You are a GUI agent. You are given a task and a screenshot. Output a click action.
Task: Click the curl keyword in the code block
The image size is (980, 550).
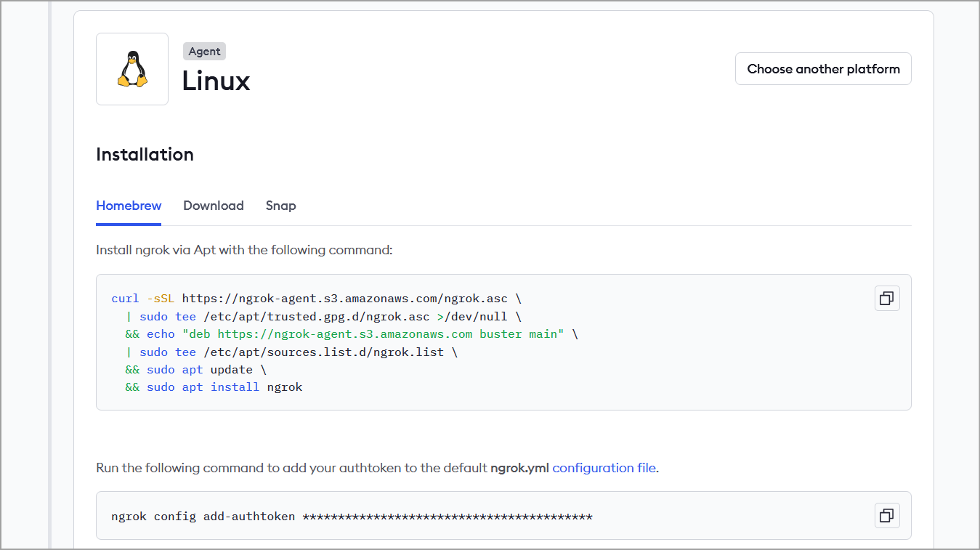tap(124, 298)
